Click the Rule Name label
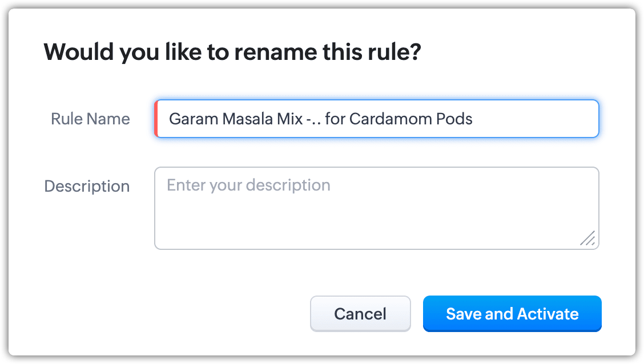 pos(90,119)
